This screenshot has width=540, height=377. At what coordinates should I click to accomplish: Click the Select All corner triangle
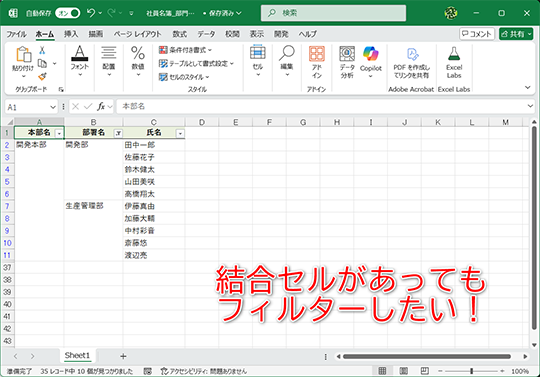[x=10, y=122]
